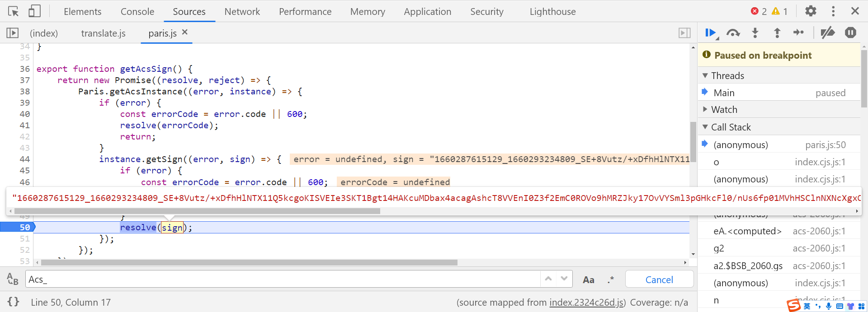The height and width of the screenshot is (312, 868).
Task: Click the search field containing Acs_
Action: tap(283, 279)
